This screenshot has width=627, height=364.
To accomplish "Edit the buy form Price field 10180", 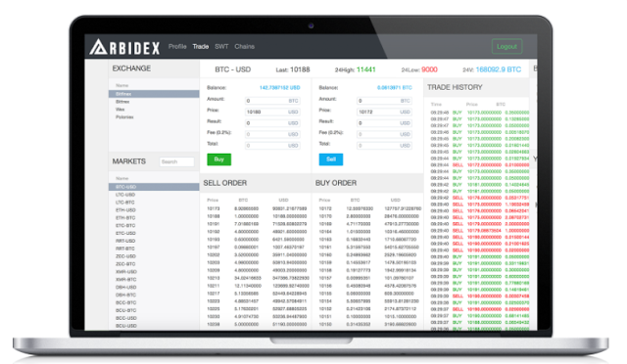I will [x=272, y=112].
